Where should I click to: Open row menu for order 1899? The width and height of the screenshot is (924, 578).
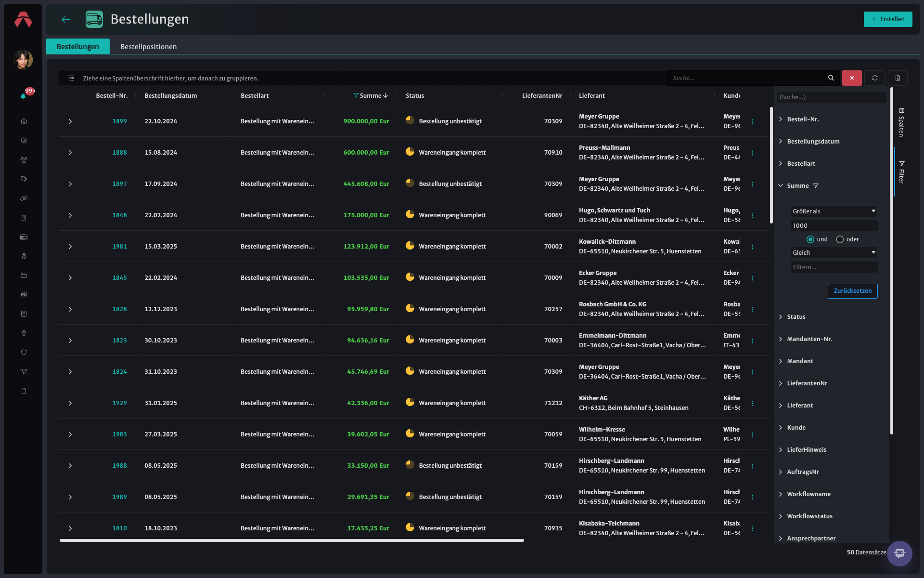coord(753,121)
